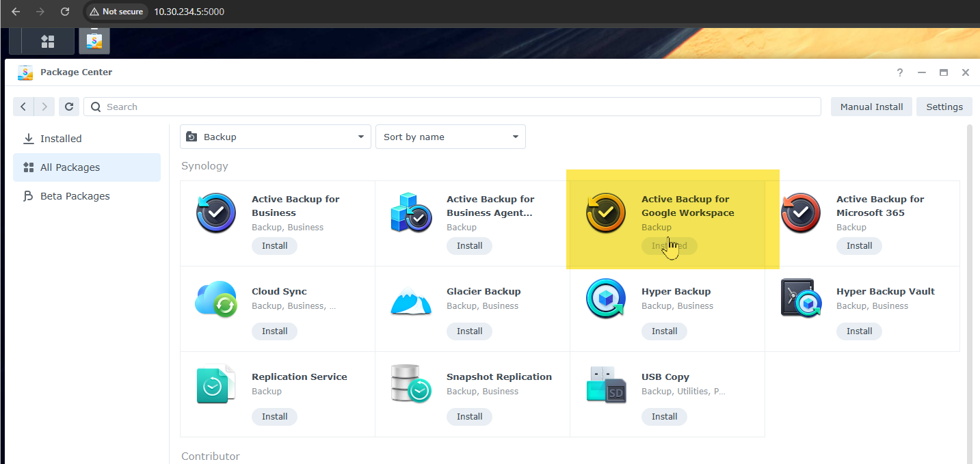This screenshot has width=980, height=464.
Task: Install Replication Service
Action: pyautogui.click(x=275, y=417)
